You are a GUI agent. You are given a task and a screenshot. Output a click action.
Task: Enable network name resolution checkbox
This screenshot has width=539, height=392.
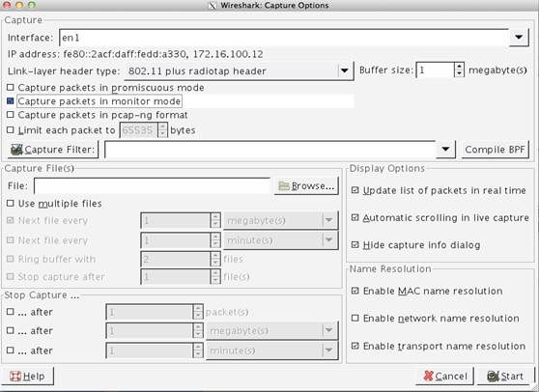(x=355, y=318)
